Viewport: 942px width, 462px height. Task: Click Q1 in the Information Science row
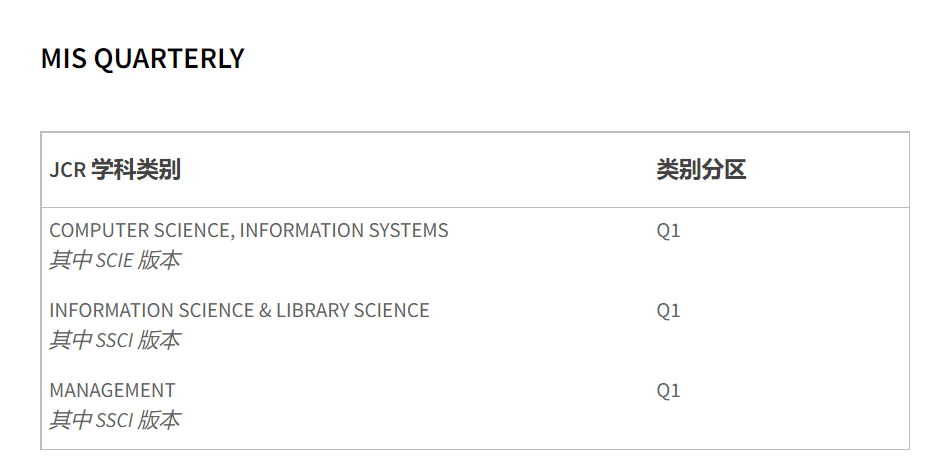pos(668,311)
